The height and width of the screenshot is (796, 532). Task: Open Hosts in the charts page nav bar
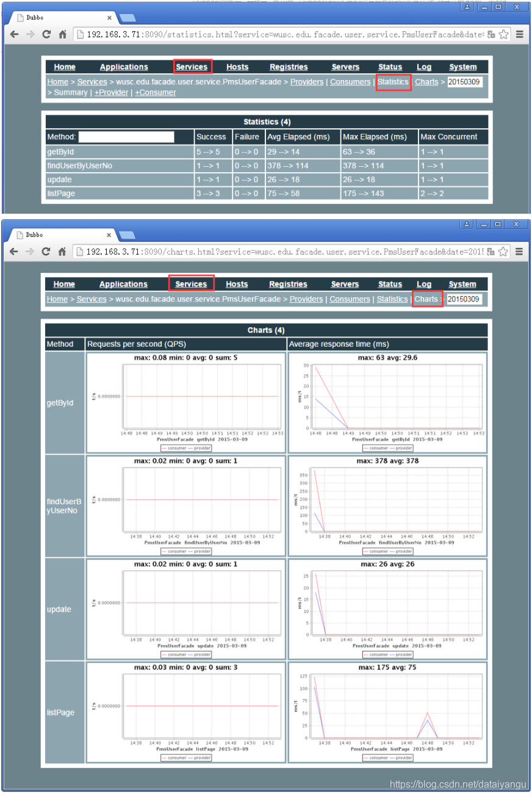point(237,284)
